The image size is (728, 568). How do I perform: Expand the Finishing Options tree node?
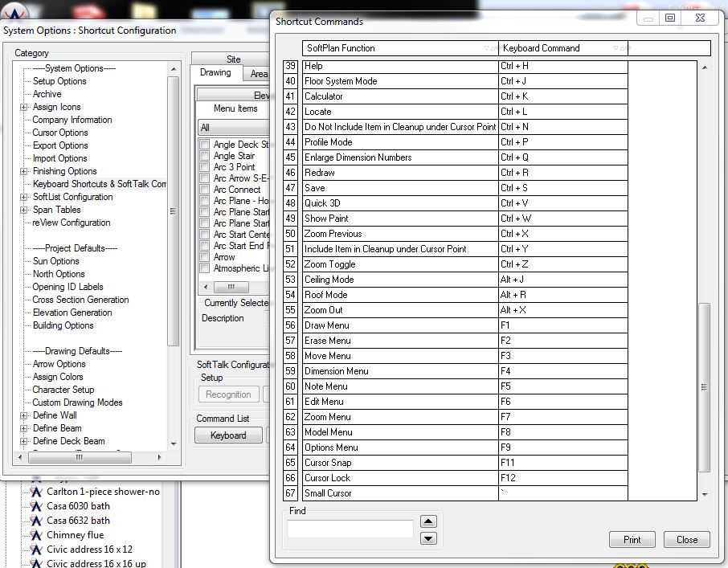(23, 171)
